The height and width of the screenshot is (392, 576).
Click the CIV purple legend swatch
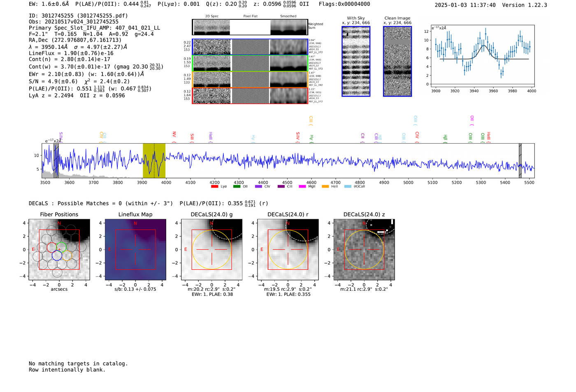[x=258, y=186]
